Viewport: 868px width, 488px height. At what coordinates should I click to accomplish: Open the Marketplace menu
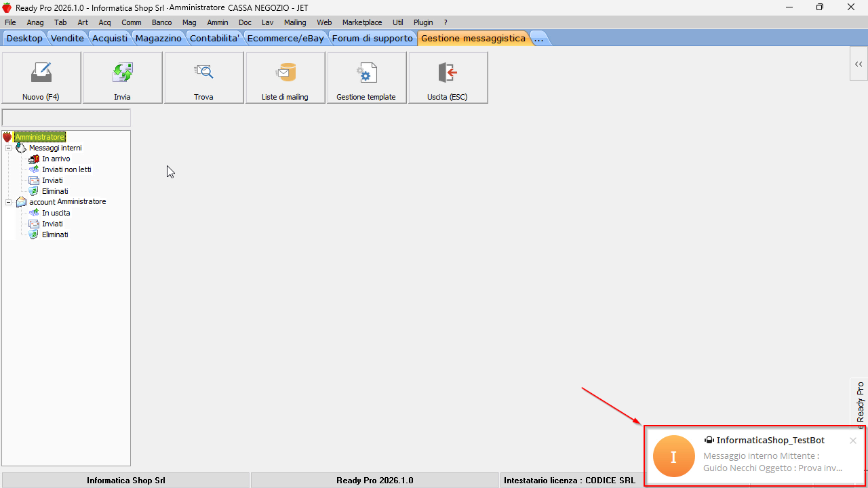[362, 22]
